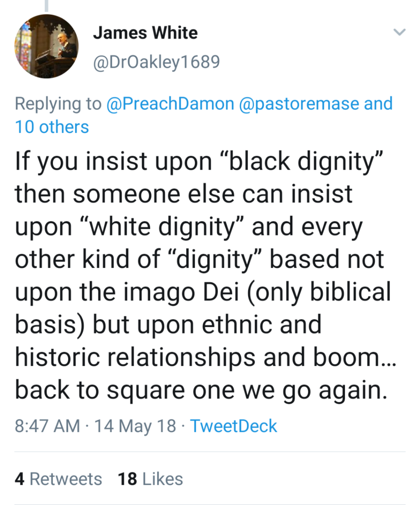420x505 pixels.
Task: Open the @PreachDamon mention
Action: point(170,104)
